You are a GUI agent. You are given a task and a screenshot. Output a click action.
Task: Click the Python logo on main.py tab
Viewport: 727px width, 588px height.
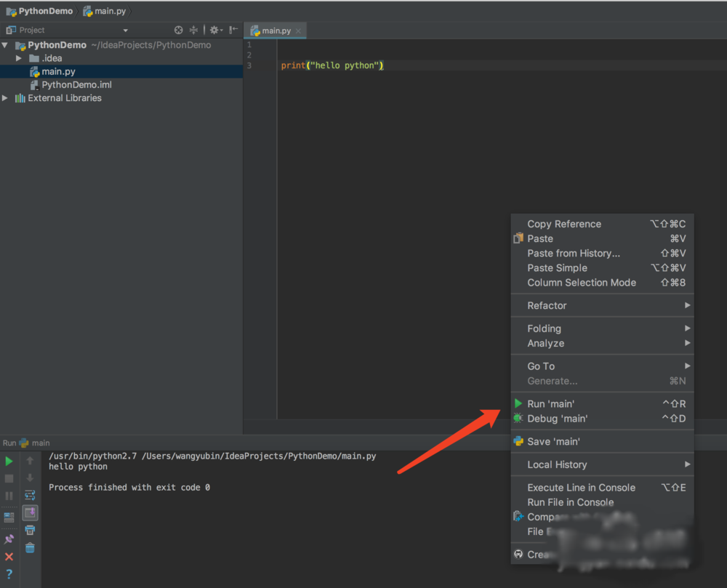click(x=254, y=31)
